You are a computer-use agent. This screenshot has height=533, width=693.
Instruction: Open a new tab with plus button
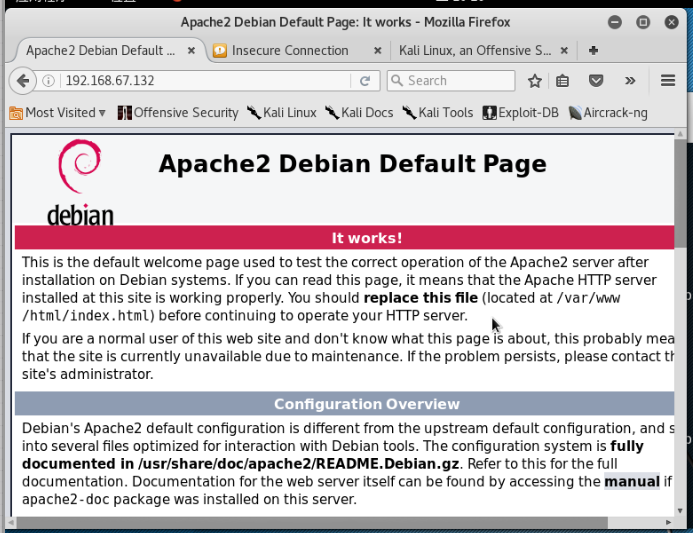coord(594,50)
